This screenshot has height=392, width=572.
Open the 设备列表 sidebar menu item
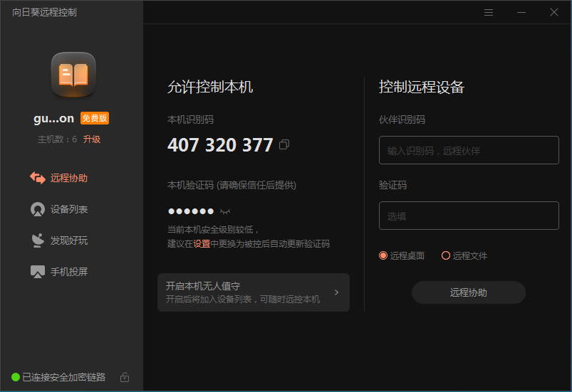pyautogui.click(x=69, y=209)
